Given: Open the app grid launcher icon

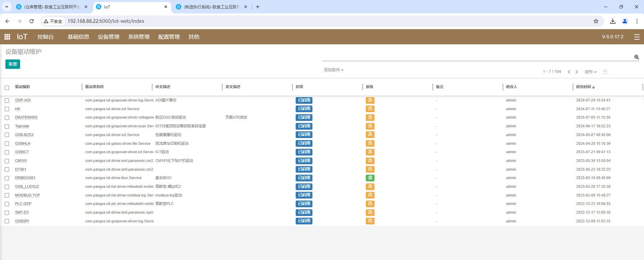Looking at the screenshot, I should pyautogui.click(x=7, y=37).
